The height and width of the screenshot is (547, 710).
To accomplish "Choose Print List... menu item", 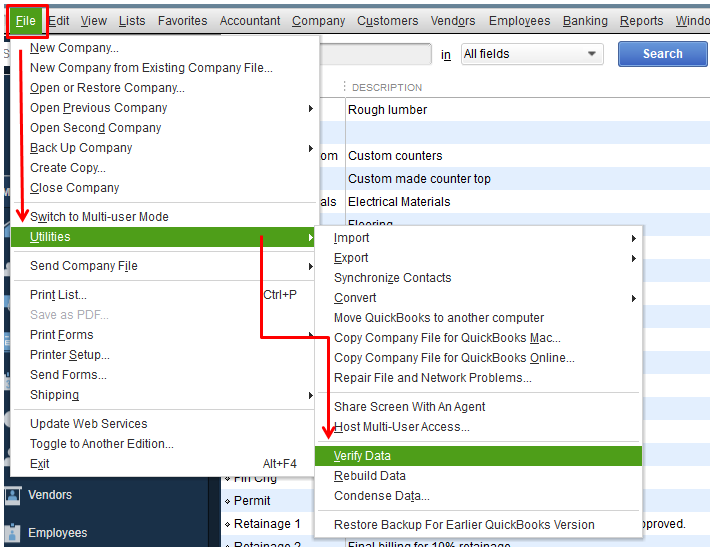I will coord(163,295).
